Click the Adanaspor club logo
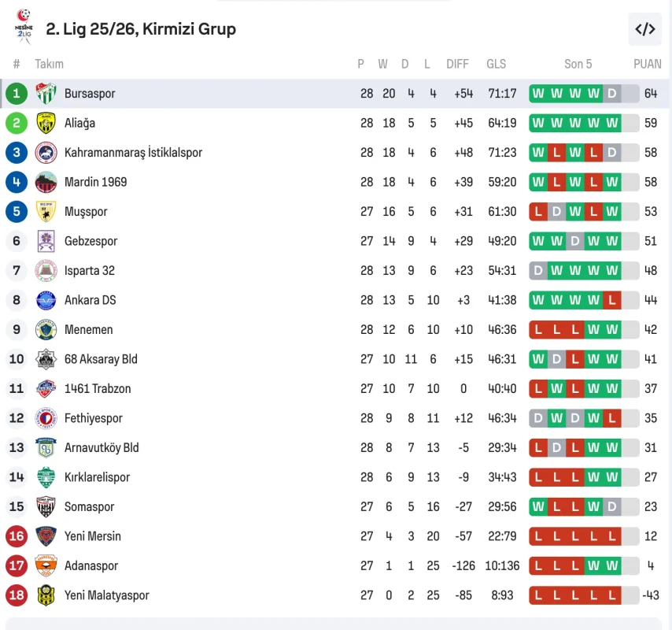Image resolution: width=672 pixels, height=630 pixels. [x=46, y=566]
